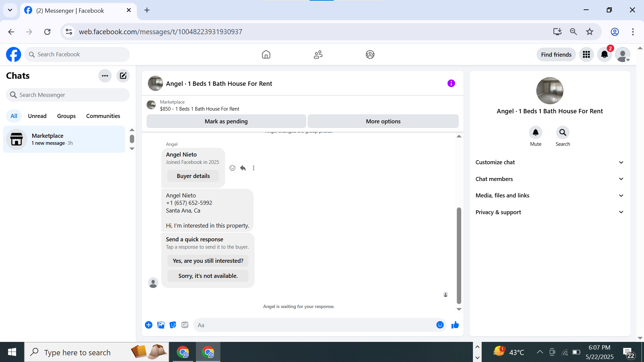Screen dimensions: 644x362
Task: Open browser zoom magnifier icon
Action: pyautogui.click(x=574, y=32)
